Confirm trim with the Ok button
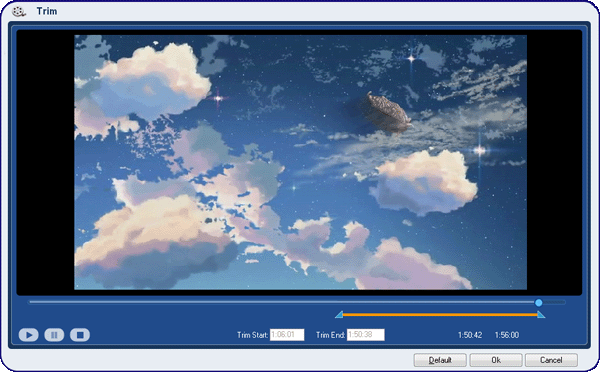Viewport: 600px width, 372px height. pyautogui.click(x=496, y=360)
